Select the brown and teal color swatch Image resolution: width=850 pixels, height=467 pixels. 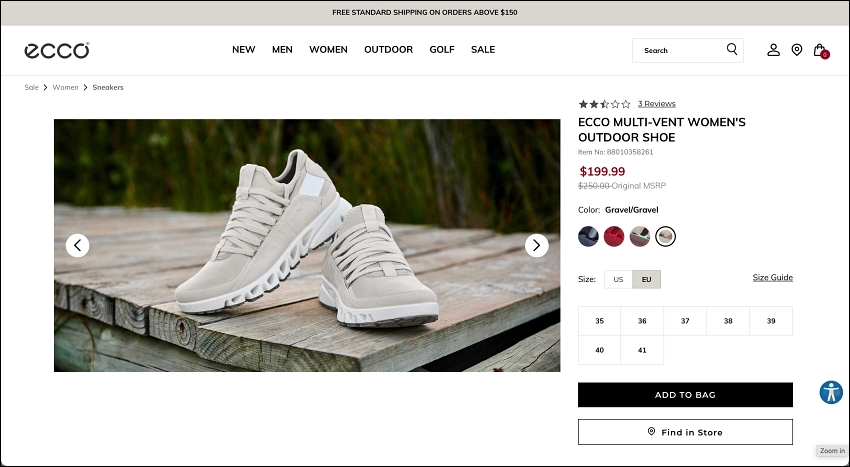[x=640, y=236]
